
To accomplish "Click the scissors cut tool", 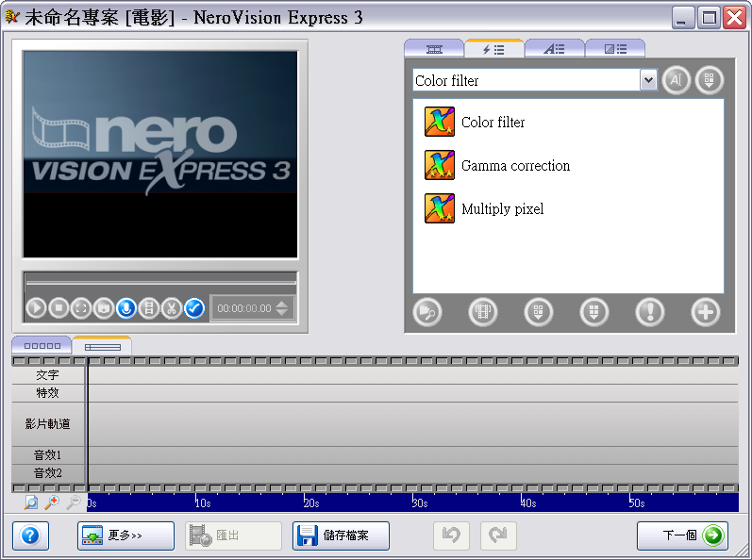I will pos(171,308).
